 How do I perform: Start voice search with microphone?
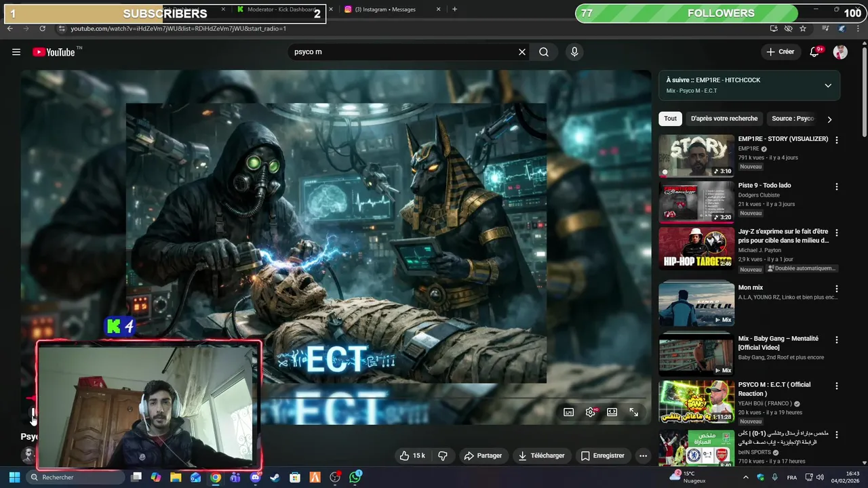574,52
